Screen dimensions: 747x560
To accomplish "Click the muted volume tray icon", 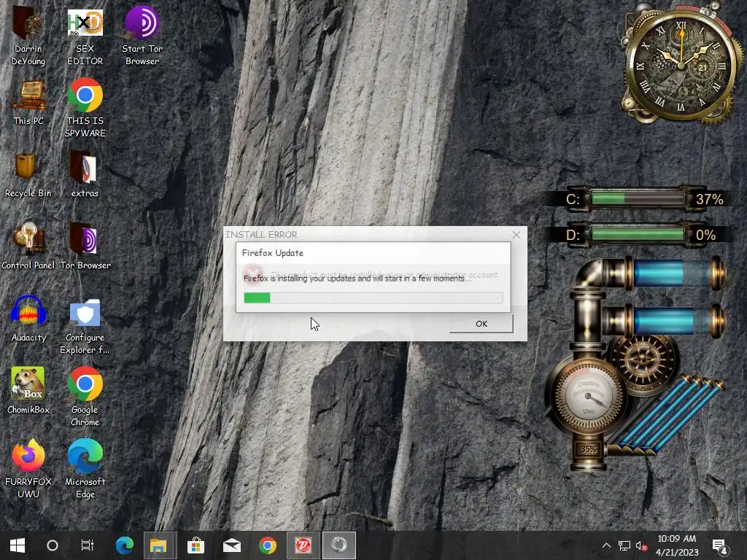I will click(641, 545).
